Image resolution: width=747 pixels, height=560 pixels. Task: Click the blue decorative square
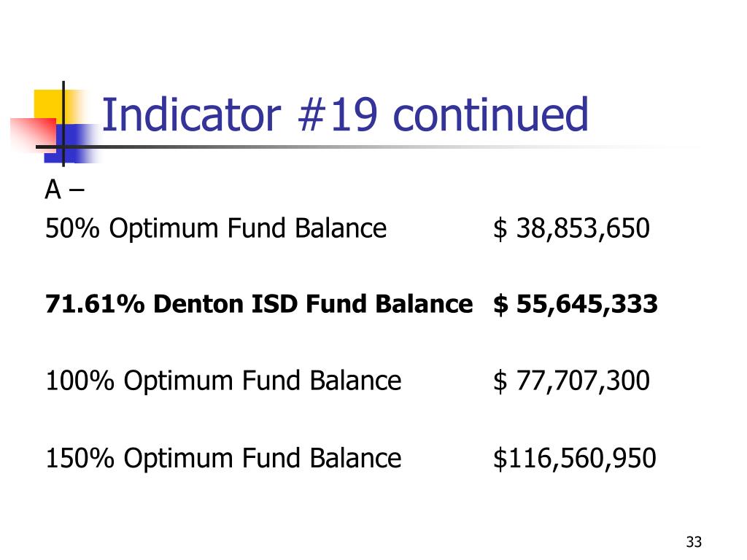[77, 141]
